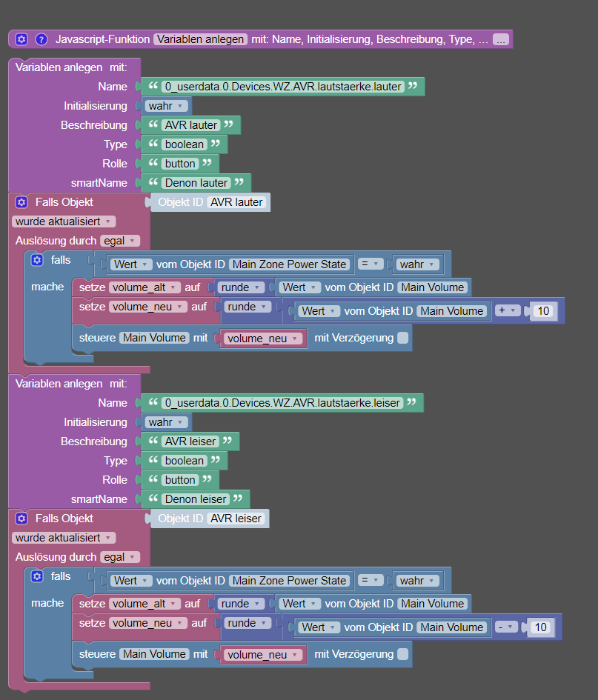Open gear on 'Falls Objekt' block for AVR lauter
The width and height of the screenshot is (598, 700).
point(21,202)
